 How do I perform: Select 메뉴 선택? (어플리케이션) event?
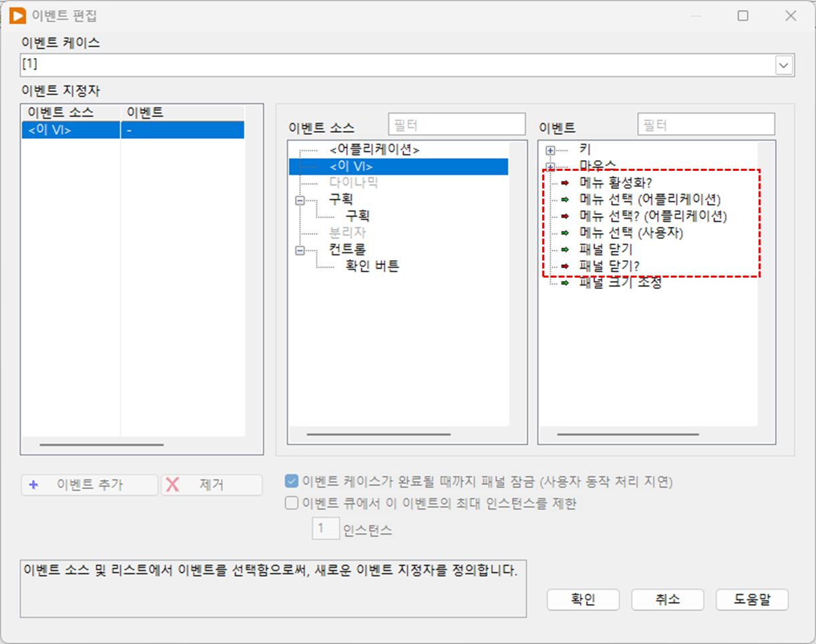tap(653, 216)
